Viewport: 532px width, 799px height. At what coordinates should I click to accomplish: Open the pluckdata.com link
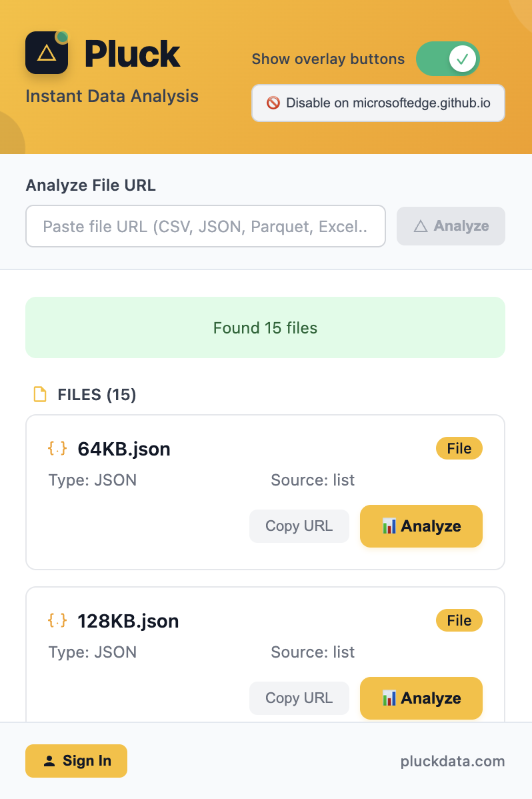click(x=453, y=761)
